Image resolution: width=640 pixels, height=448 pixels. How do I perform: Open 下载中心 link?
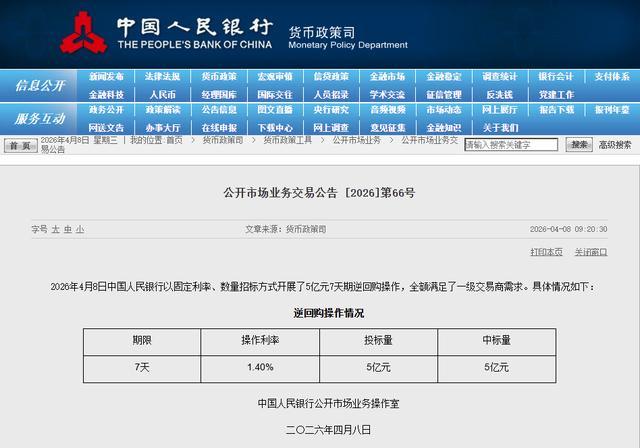click(x=275, y=128)
